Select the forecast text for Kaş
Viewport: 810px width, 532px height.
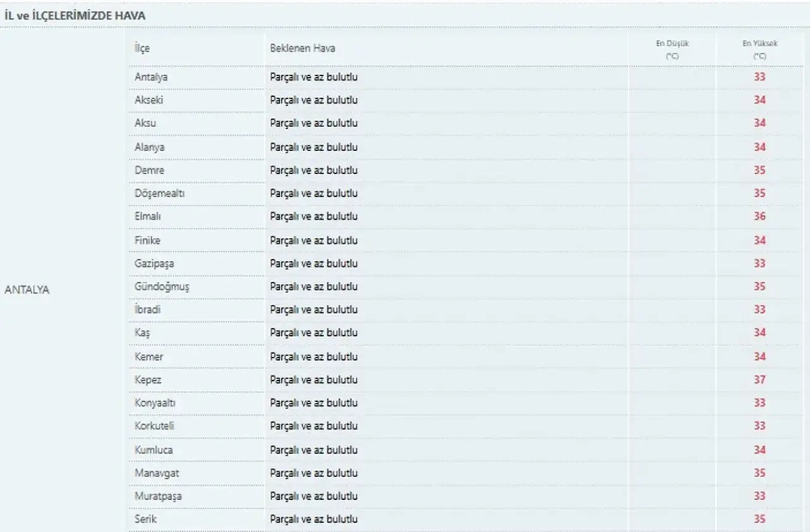(314, 333)
